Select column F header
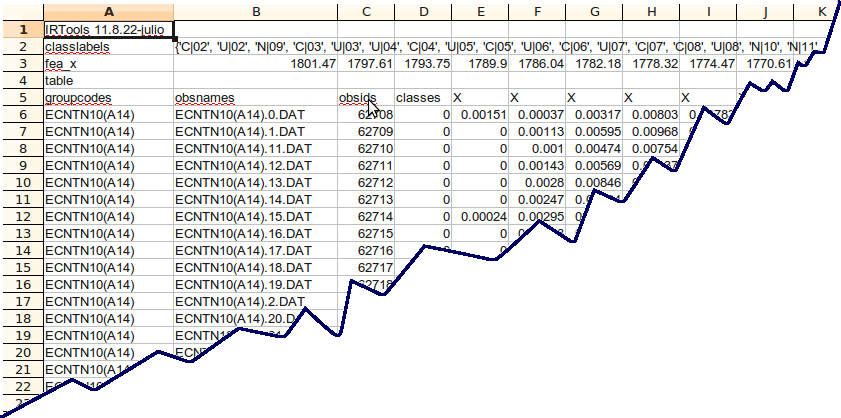This screenshot has height=418, width=841. pyautogui.click(x=537, y=12)
